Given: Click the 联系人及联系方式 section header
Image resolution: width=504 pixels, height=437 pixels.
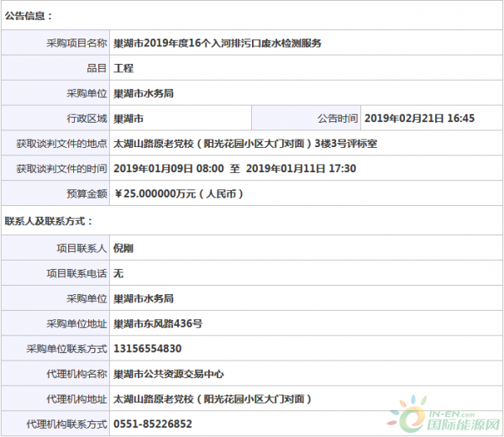Looking at the screenshot, I should point(49,222).
